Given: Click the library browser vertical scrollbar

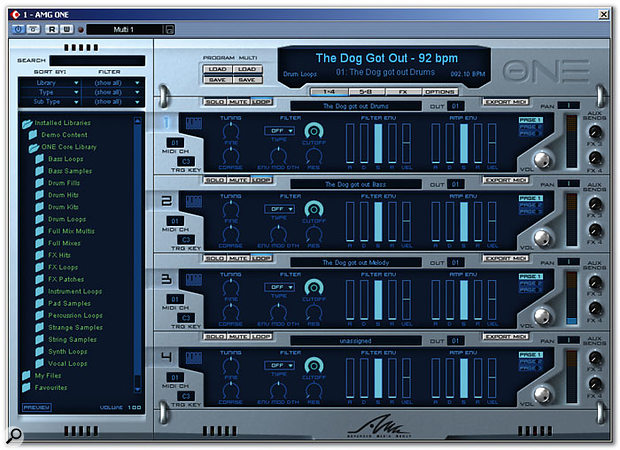Looking at the screenshot, I should 137,254.
